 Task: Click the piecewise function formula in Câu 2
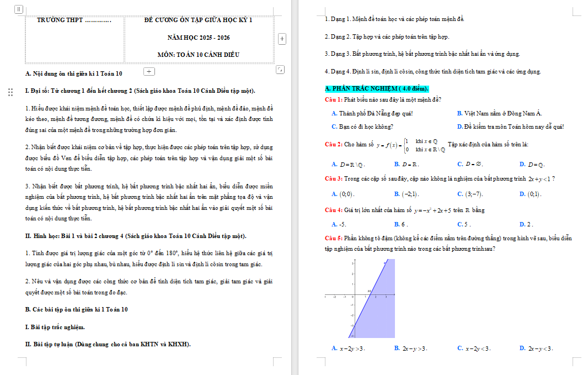click(x=411, y=145)
